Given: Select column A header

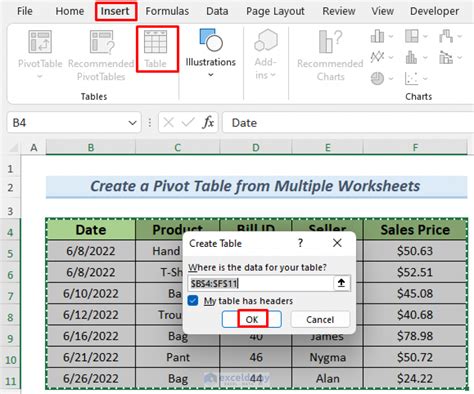Looking at the screenshot, I should [x=33, y=147].
